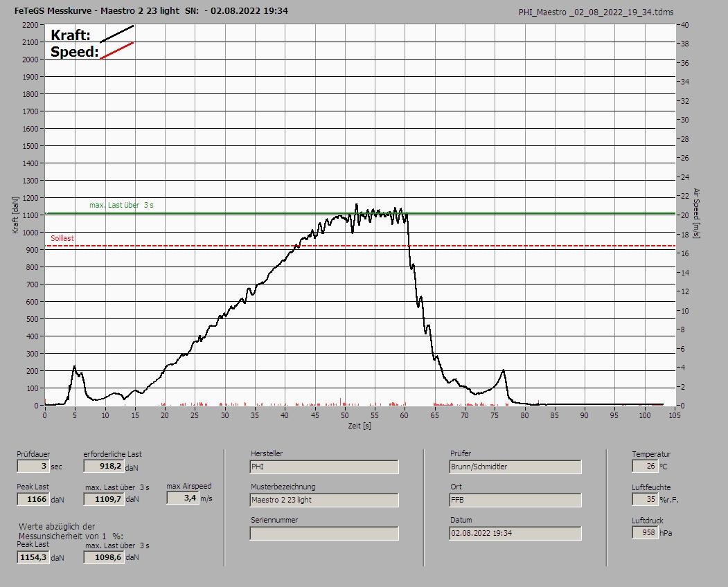728x587 pixels.
Task: Click the max. Last field showing 1098,6
Action: pos(104,557)
